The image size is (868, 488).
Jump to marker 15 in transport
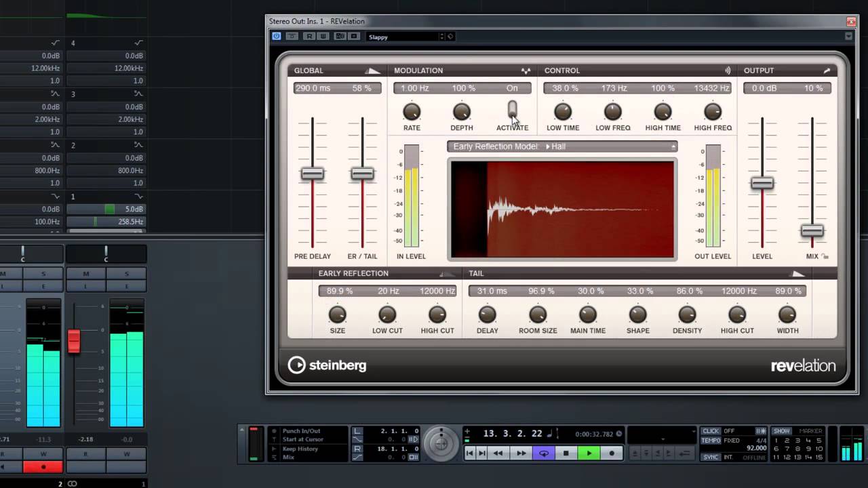tap(820, 457)
